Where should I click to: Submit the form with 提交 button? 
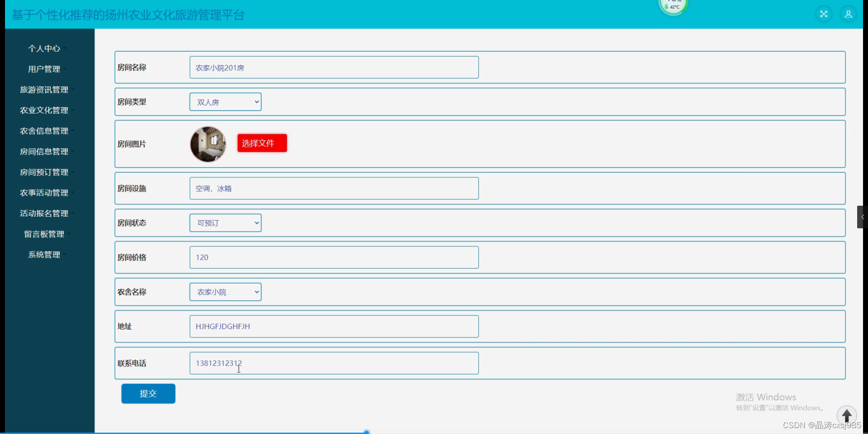coord(148,394)
